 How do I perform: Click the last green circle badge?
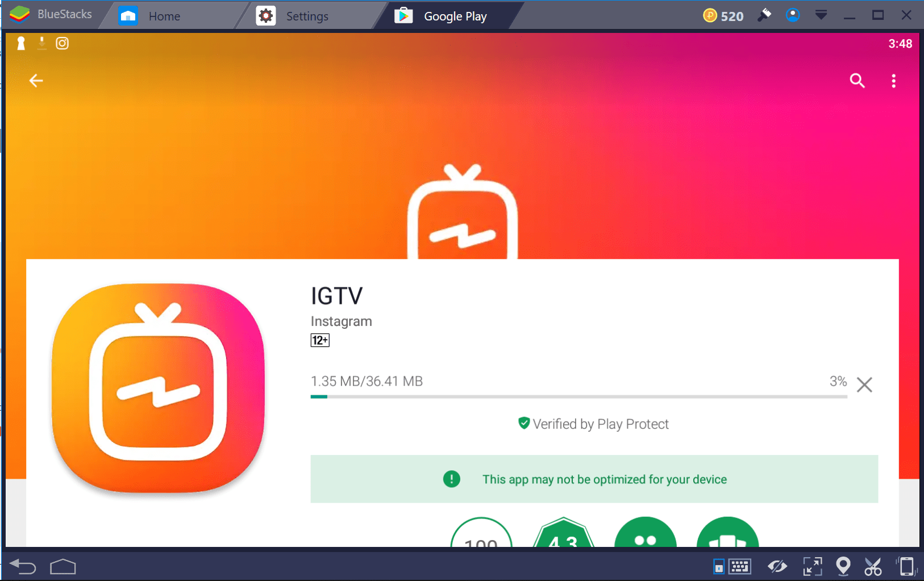[727, 532]
